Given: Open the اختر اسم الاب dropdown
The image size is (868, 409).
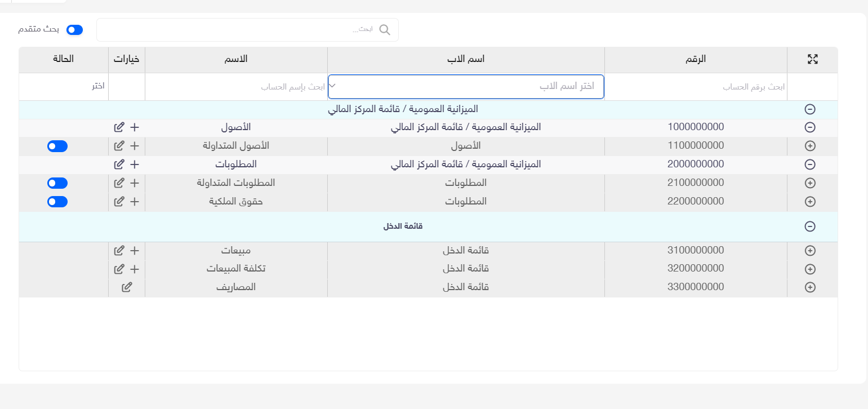Looking at the screenshot, I should coord(466,86).
